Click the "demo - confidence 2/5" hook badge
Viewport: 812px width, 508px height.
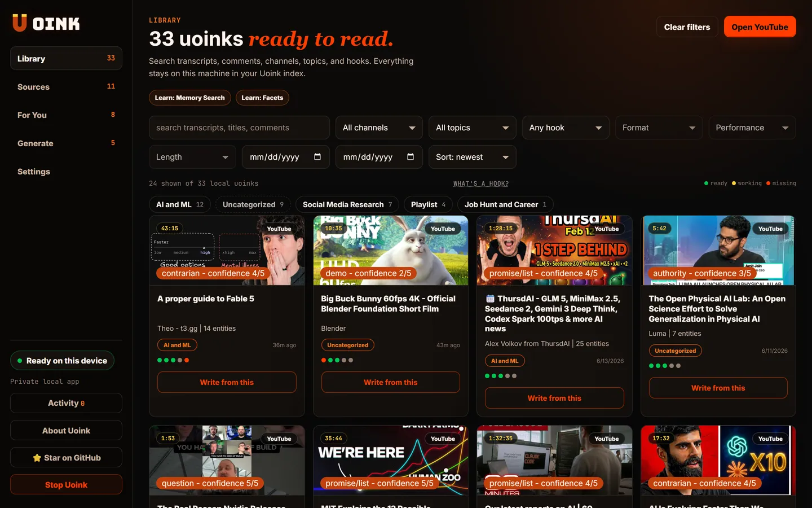click(x=368, y=273)
